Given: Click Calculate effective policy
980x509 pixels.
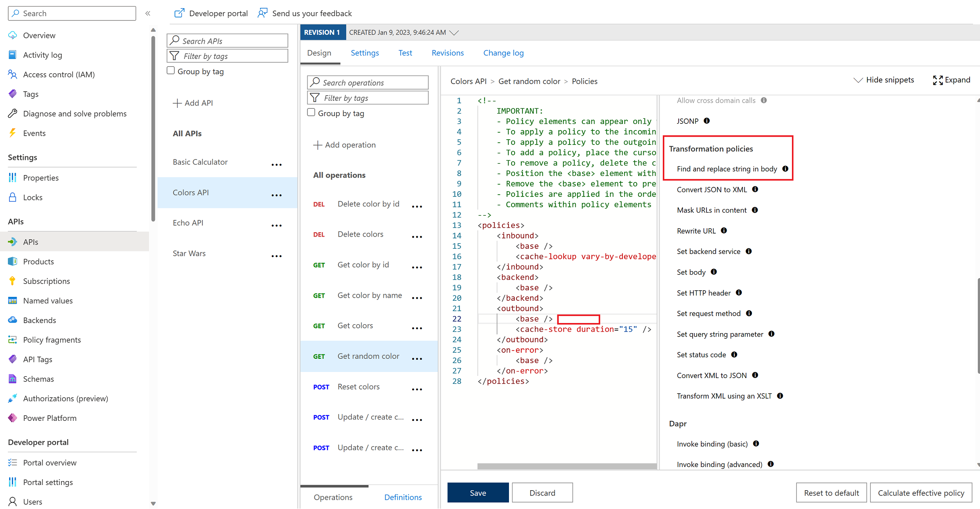Looking at the screenshot, I should pos(921,492).
